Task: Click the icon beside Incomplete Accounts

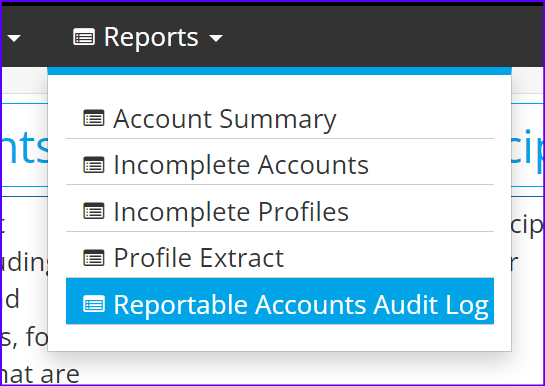Action: (x=94, y=165)
